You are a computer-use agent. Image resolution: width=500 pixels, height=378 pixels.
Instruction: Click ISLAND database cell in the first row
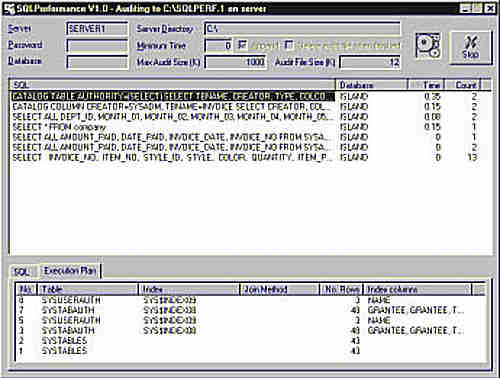353,96
